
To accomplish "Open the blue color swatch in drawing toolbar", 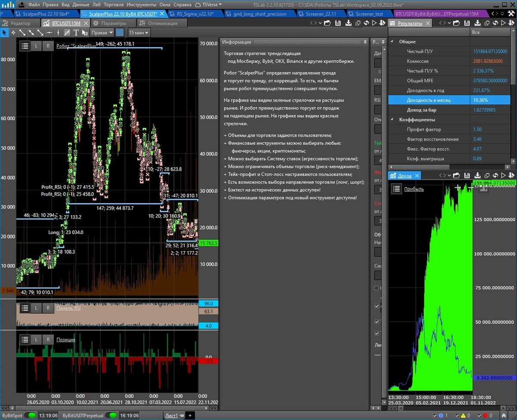I will click(x=120, y=32).
